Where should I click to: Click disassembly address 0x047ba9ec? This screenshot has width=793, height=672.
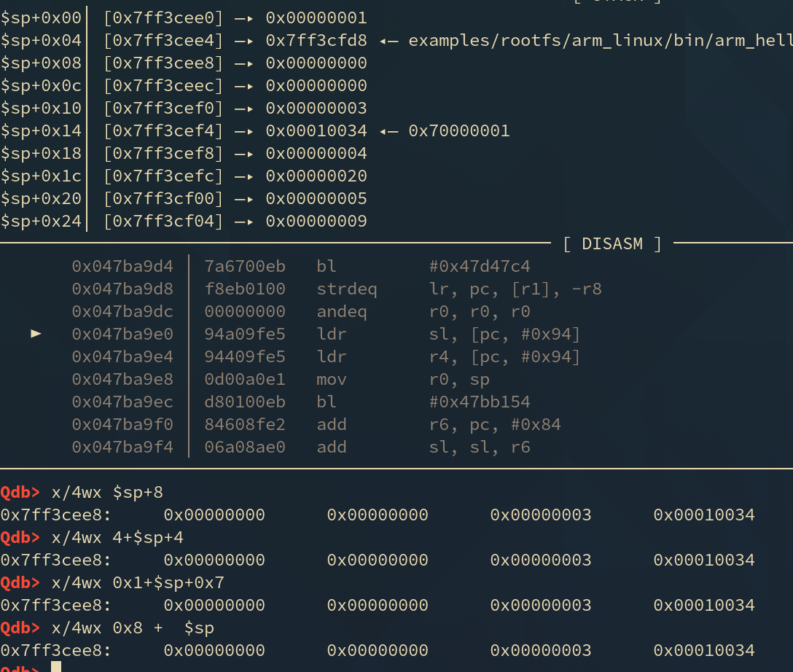[122, 402]
